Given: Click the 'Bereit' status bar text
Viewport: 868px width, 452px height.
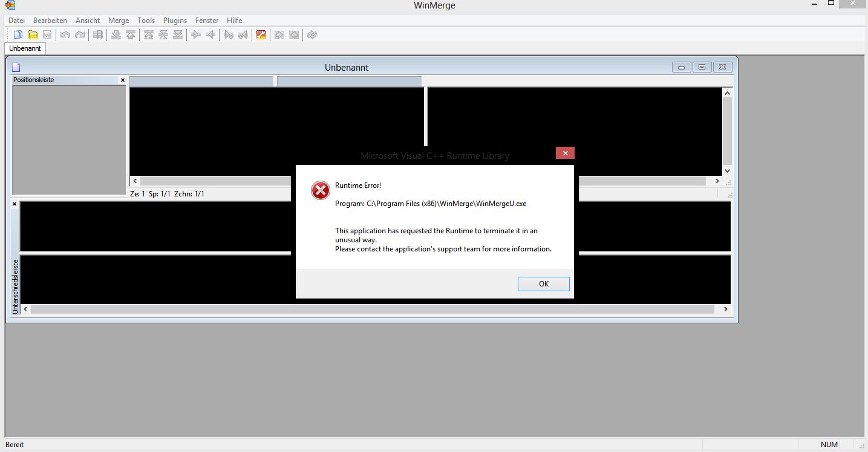Looking at the screenshot, I should click(x=15, y=445).
